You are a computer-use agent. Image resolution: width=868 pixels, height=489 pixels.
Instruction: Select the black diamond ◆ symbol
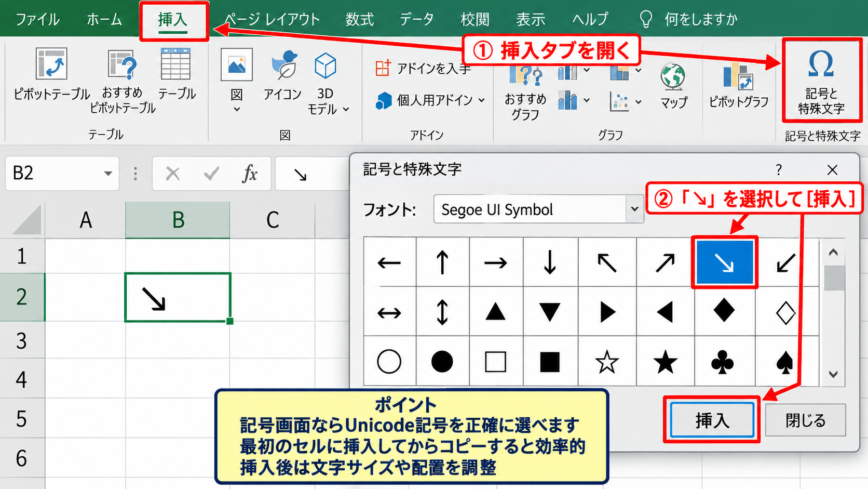(x=724, y=311)
